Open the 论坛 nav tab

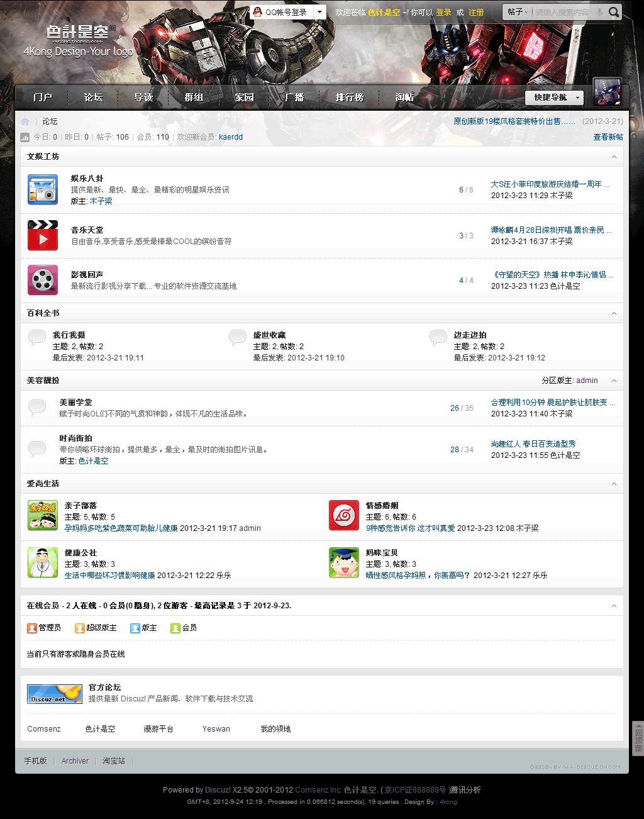93,97
